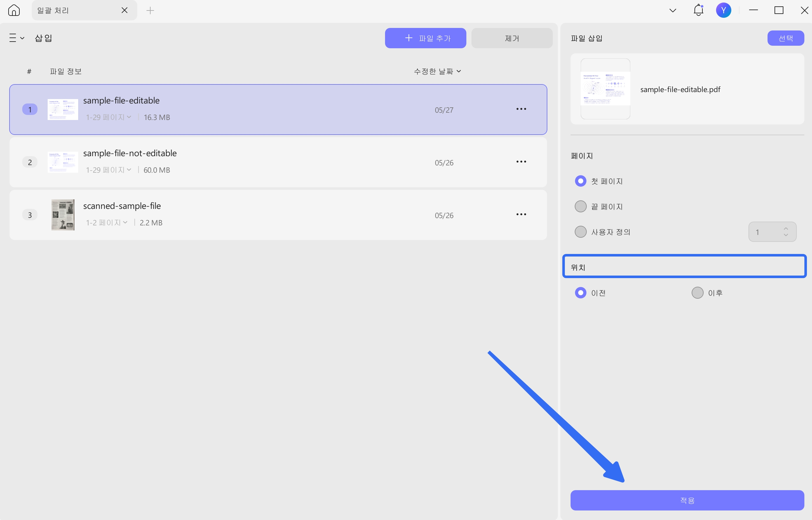The image size is (812, 520).
Task: Click the custom page number field
Action: click(772, 232)
